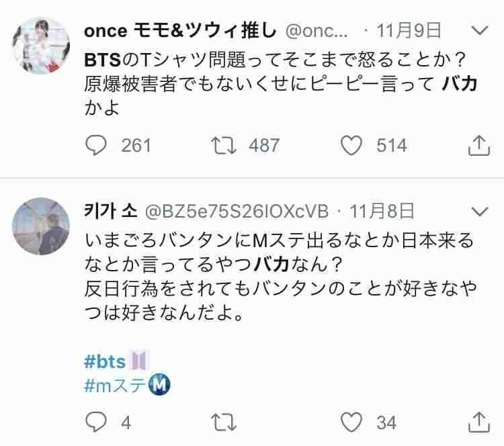504x446 pixels.
Task: Like the tweet with 514 likes
Action: [351, 146]
